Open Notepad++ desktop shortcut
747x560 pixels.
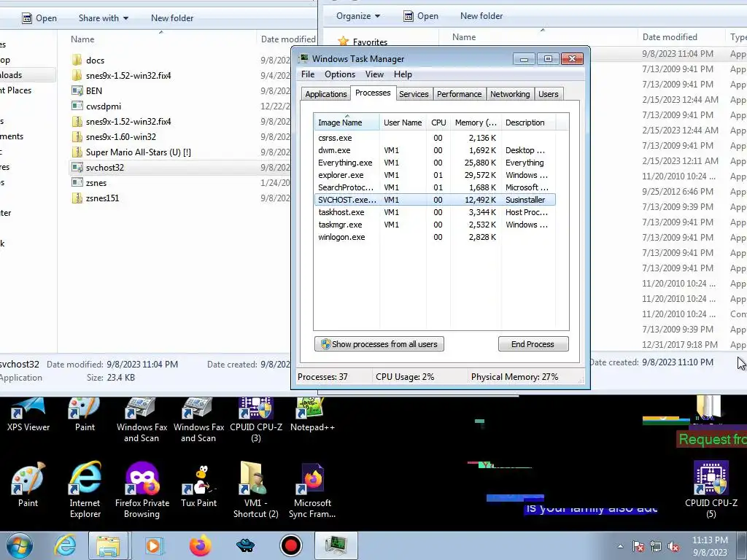pyautogui.click(x=312, y=413)
